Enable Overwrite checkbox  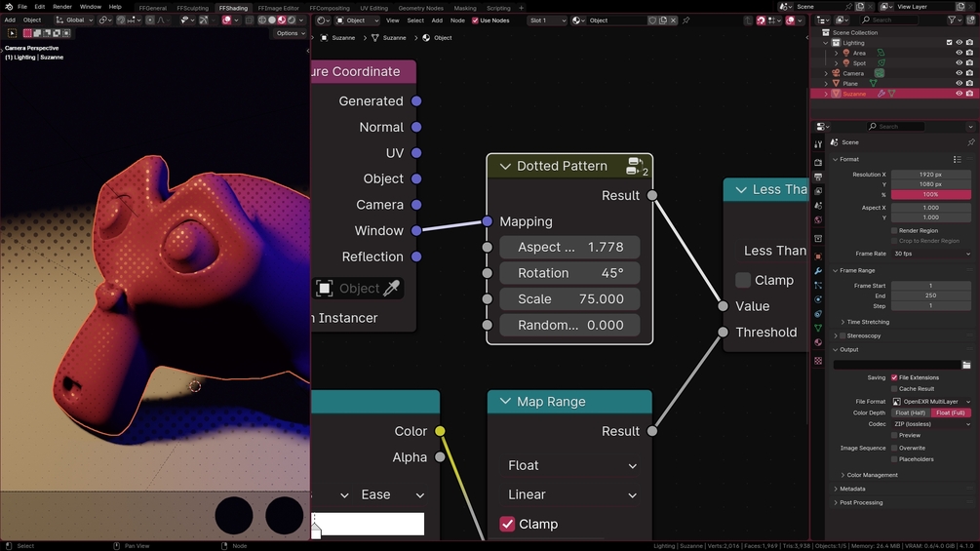[894, 448]
